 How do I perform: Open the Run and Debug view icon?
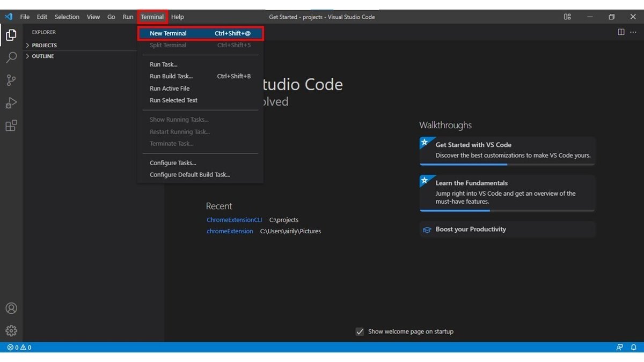(11, 103)
